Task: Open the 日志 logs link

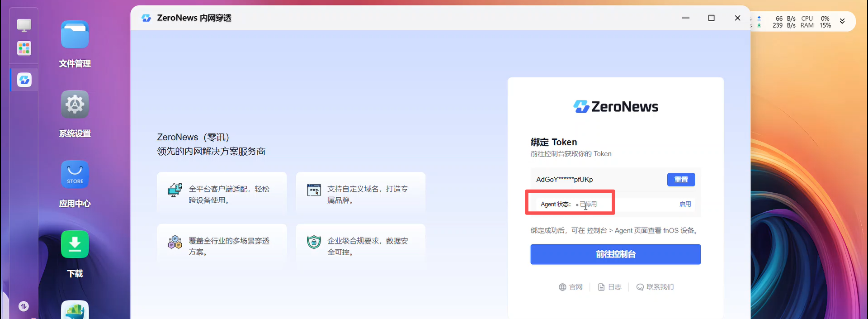Action: (x=609, y=287)
